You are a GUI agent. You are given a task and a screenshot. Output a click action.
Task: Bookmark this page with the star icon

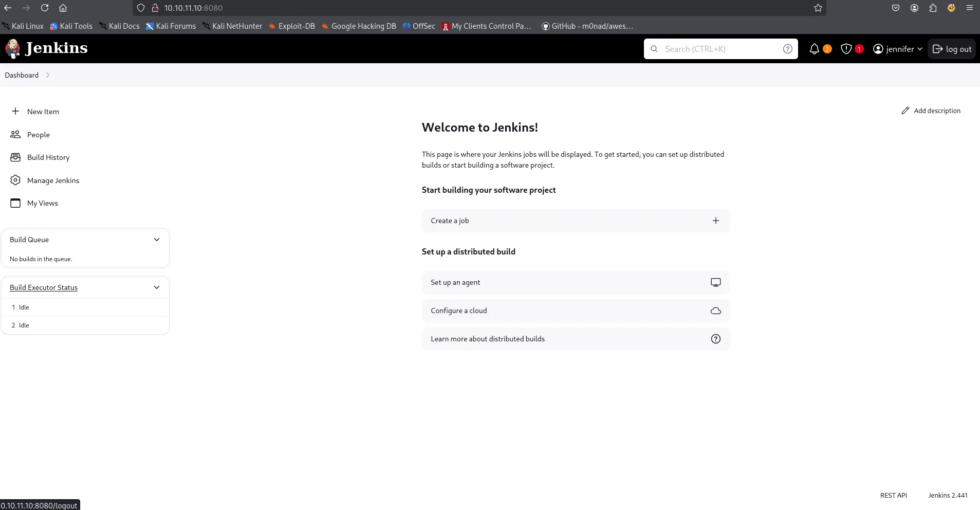coord(818,8)
